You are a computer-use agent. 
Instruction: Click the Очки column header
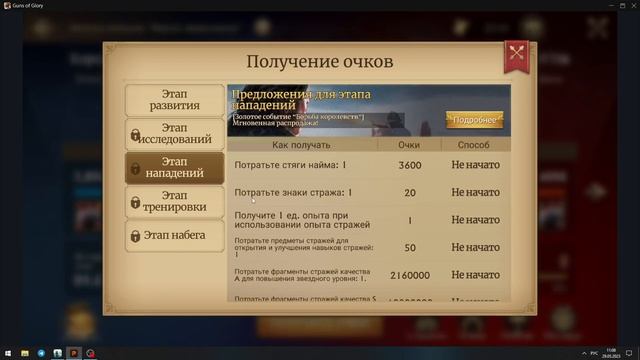[x=409, y=145]
